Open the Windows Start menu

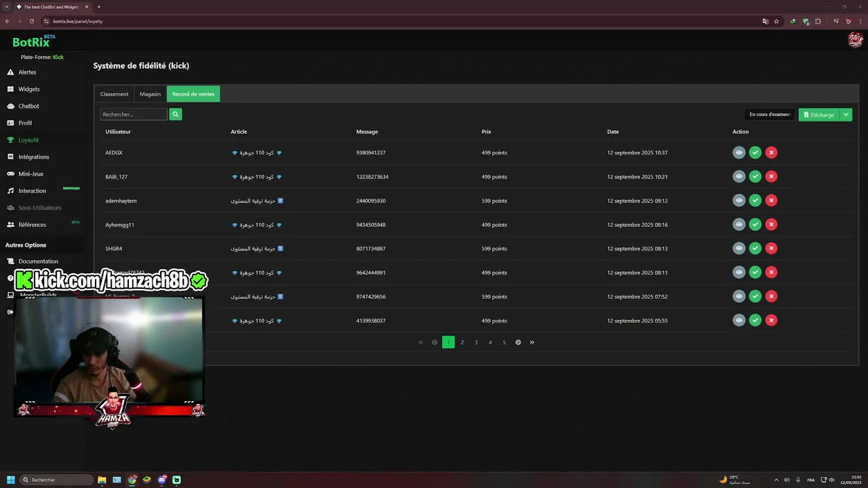(11, 480)
